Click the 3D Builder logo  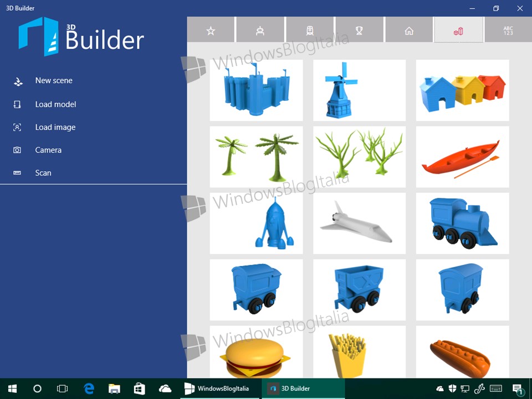[81, 37]
